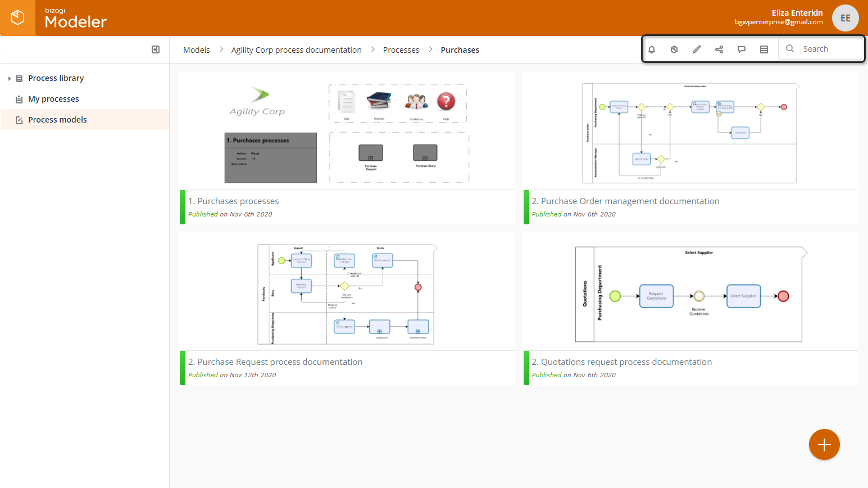Screen dimensions: 868x488
Task: Collapse the sidebar using the panel icon
Action: pos(156,49)
